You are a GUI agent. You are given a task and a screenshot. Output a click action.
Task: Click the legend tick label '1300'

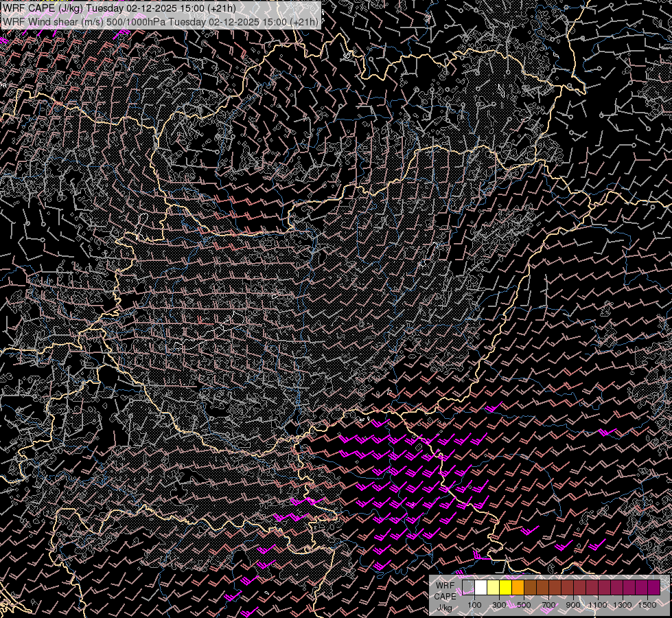pyautogui.click(x=623, y=605)
